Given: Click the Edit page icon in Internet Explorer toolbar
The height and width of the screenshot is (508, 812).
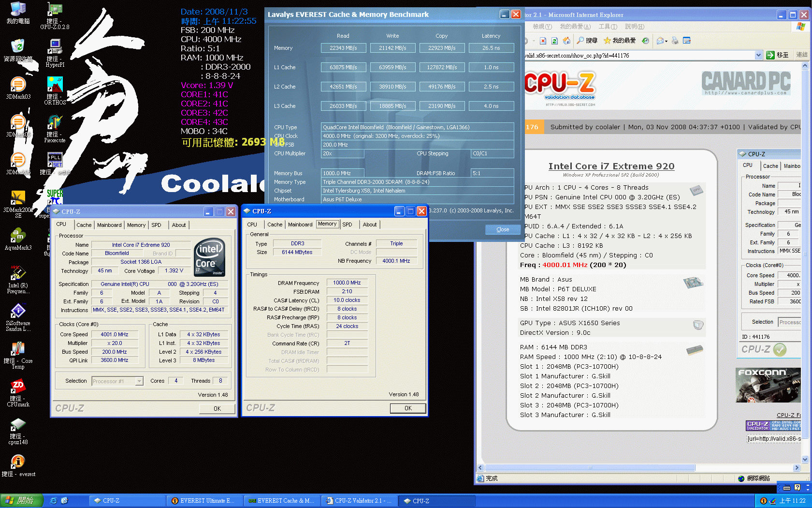Looking at the screenshot, I should (x=687, y=41).
